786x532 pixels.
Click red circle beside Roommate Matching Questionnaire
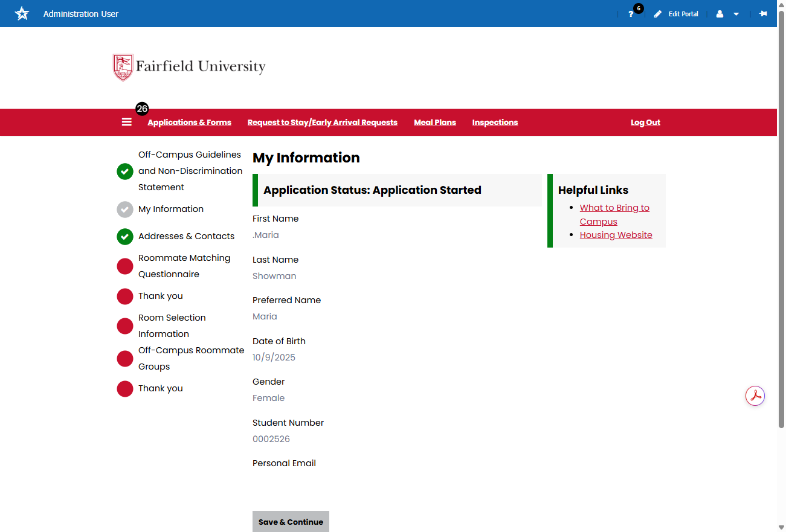coord(125,266)
